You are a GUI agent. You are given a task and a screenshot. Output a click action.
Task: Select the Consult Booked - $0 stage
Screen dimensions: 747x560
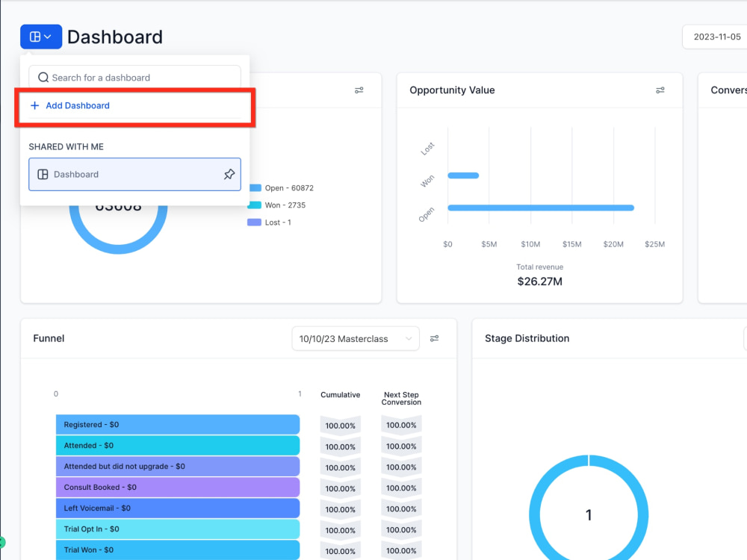(x=178, y=487)
